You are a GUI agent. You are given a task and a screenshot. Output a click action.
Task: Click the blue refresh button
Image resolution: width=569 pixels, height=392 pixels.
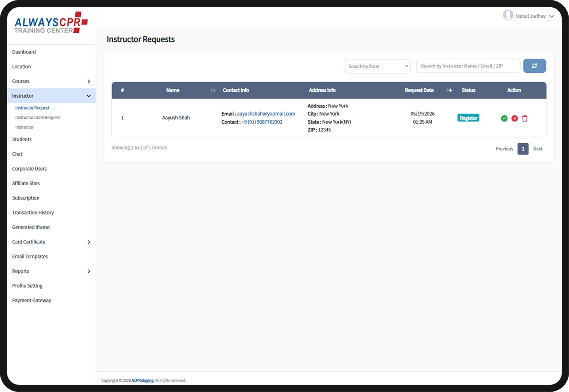535,66
